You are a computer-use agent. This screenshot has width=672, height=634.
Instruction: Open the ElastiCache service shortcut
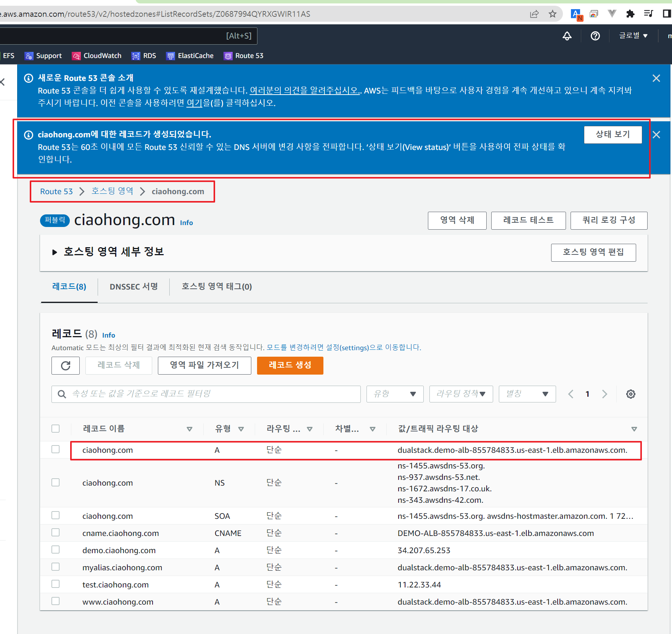[x=190, y=56]
